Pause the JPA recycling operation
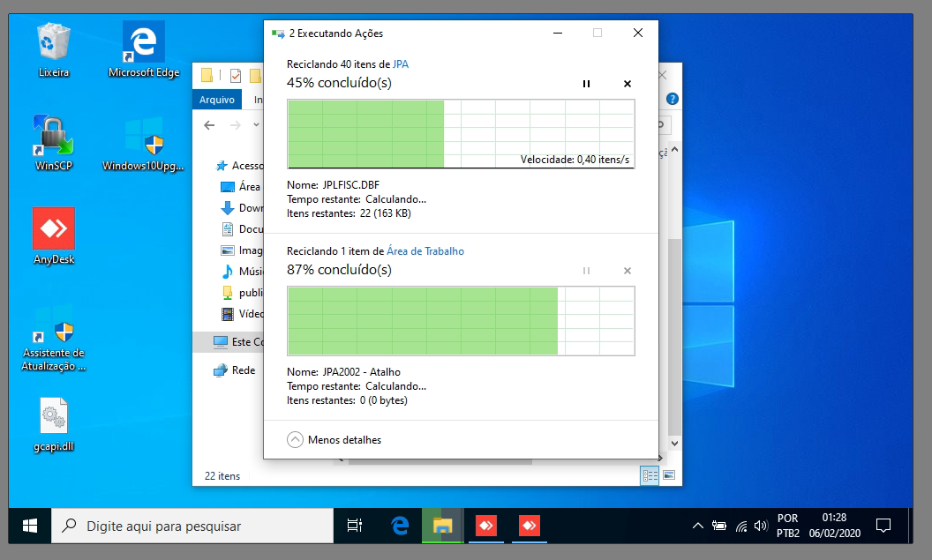Screen dimensions: 932x560 [x=586, y=84]
